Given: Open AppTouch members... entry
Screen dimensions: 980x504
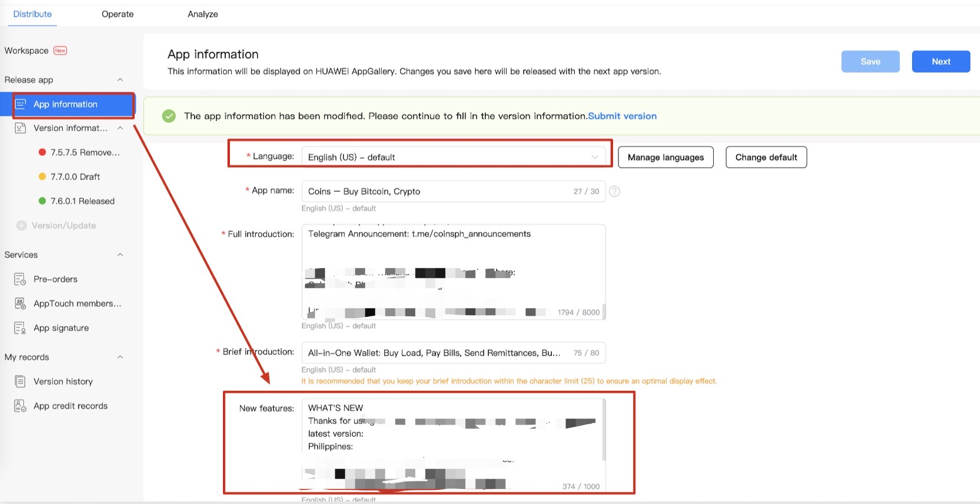Looking at the screenshot, I should [77, 303].
